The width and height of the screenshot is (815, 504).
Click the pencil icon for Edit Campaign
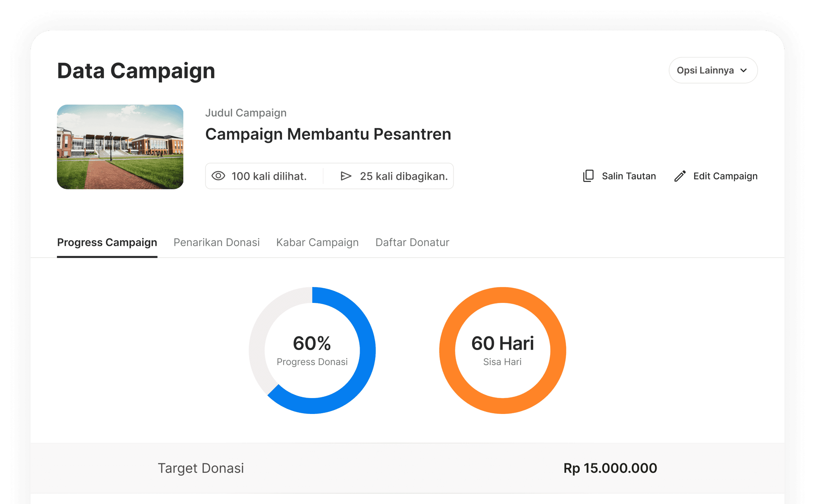click(680, 176)
